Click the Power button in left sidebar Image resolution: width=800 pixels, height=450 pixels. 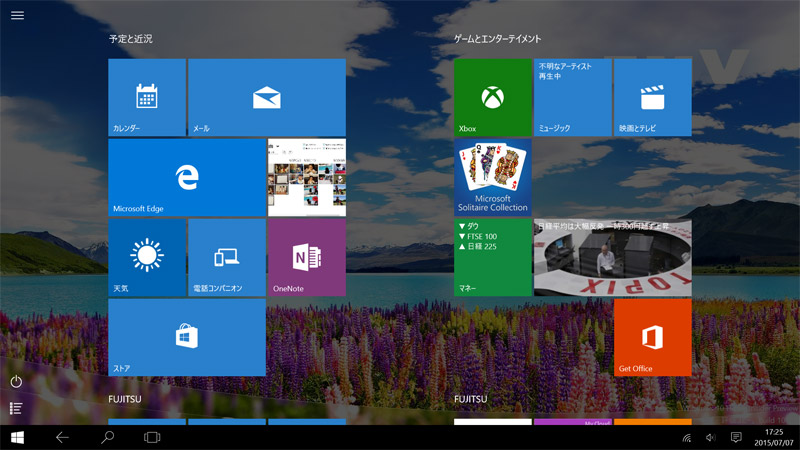pyautogui.click(x=16, y=382)
